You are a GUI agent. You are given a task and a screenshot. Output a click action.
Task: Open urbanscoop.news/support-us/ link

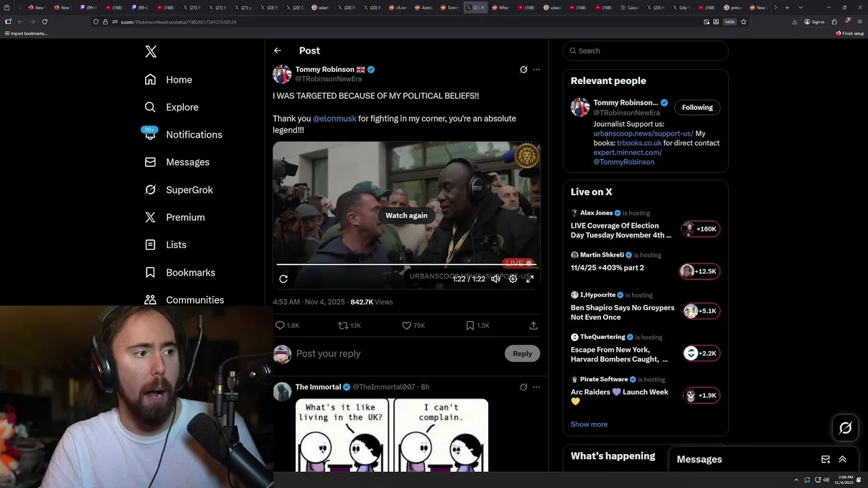coord(644,134)
